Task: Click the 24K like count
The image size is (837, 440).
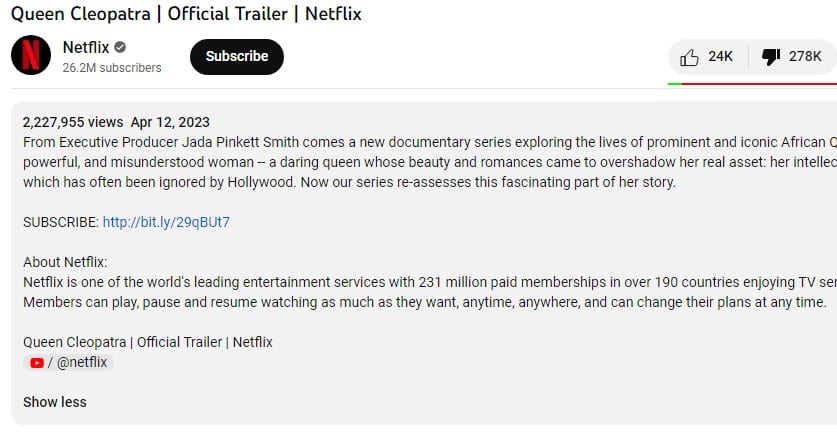Action: pyautogui.click(x=720, y=57)
